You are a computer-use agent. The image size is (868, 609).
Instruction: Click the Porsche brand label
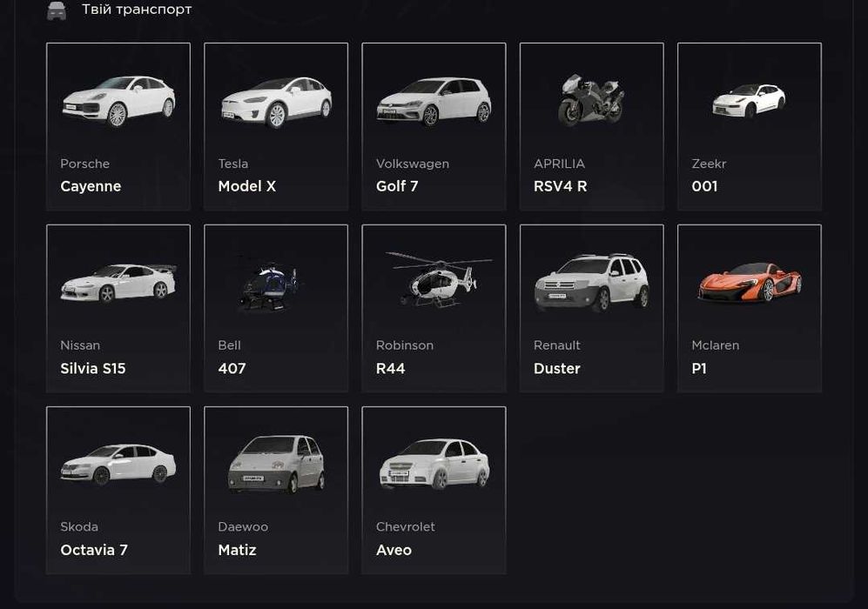pos(84,164)
